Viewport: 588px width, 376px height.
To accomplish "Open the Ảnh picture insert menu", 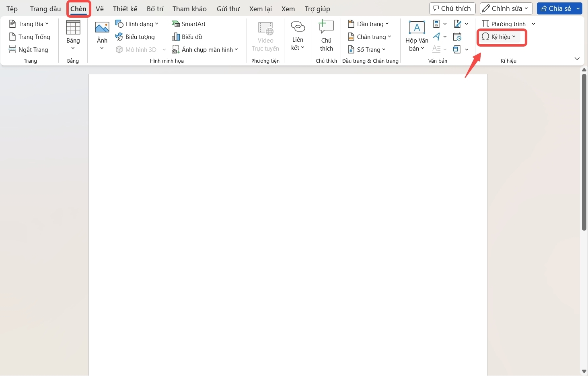I will point(102,36).
